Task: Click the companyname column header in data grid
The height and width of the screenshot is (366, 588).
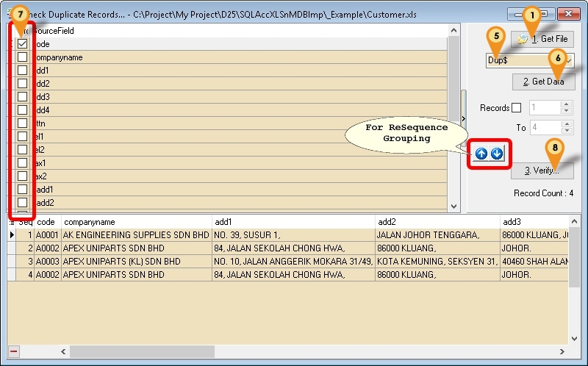Action: [136, 221]
